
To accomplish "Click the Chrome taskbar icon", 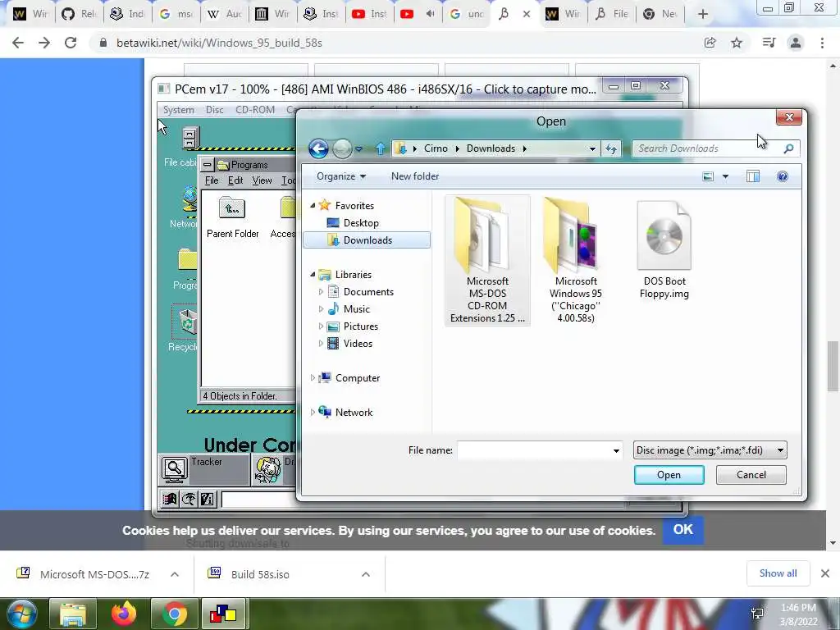I will pyautogui.click(x=174, y=614).
